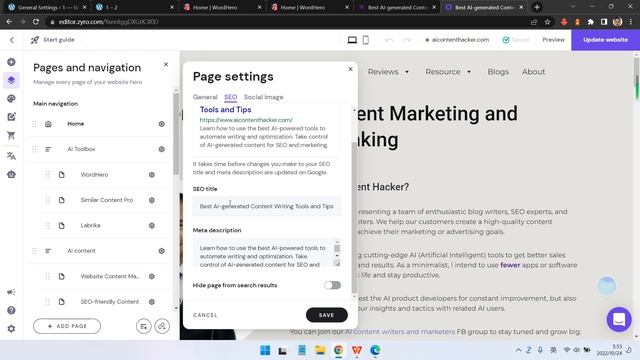Open the blog edit icon in sidebar
640x360 pixels.
tap(11, 117)
